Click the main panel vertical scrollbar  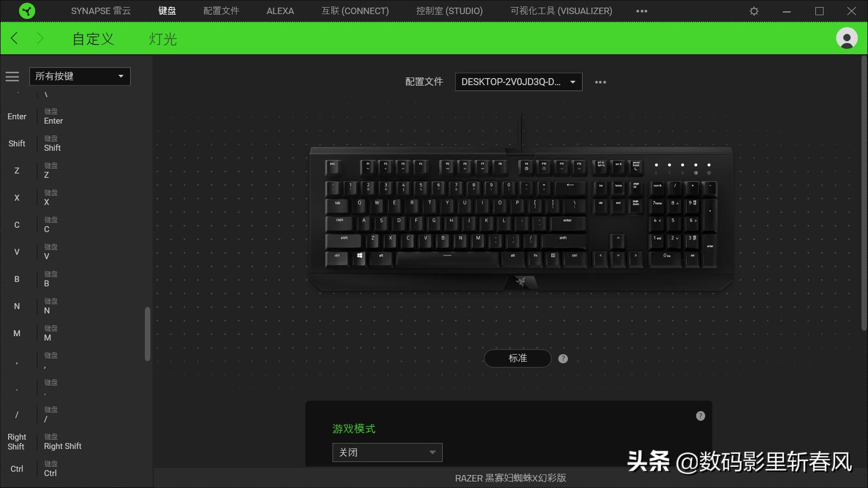[x=864, y=193]
